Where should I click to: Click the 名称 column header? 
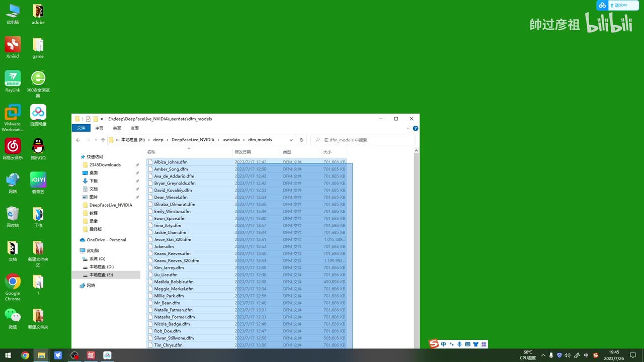click(x=151, y=152)
